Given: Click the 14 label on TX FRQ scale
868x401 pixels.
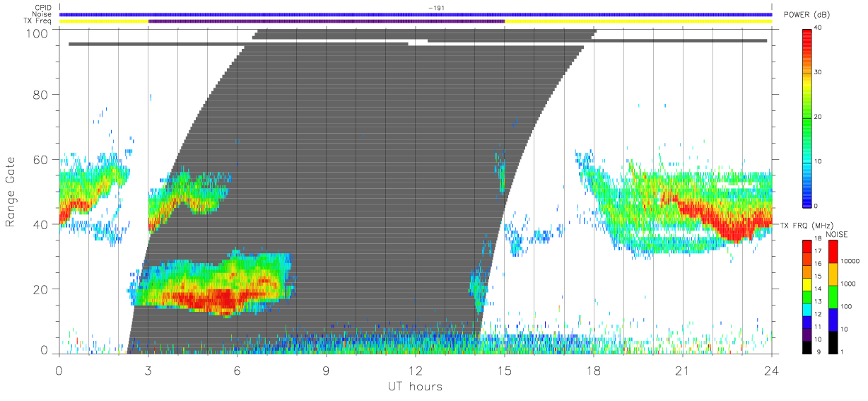Looking at the screenshot, I should click(819, 289).
